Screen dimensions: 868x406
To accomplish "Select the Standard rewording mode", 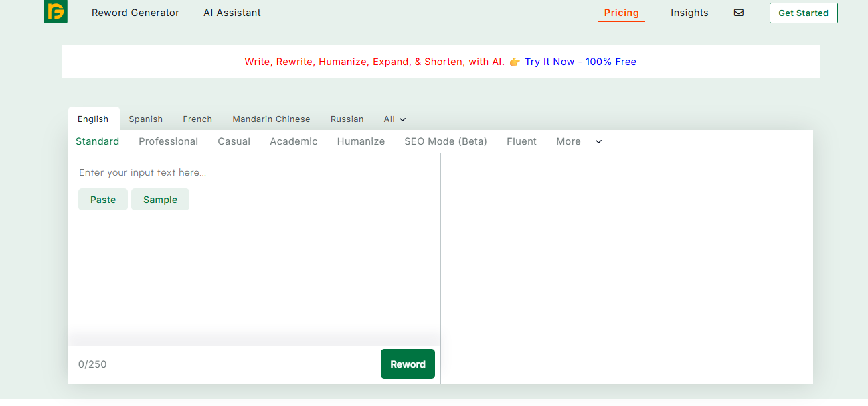I will pos(97,141).
